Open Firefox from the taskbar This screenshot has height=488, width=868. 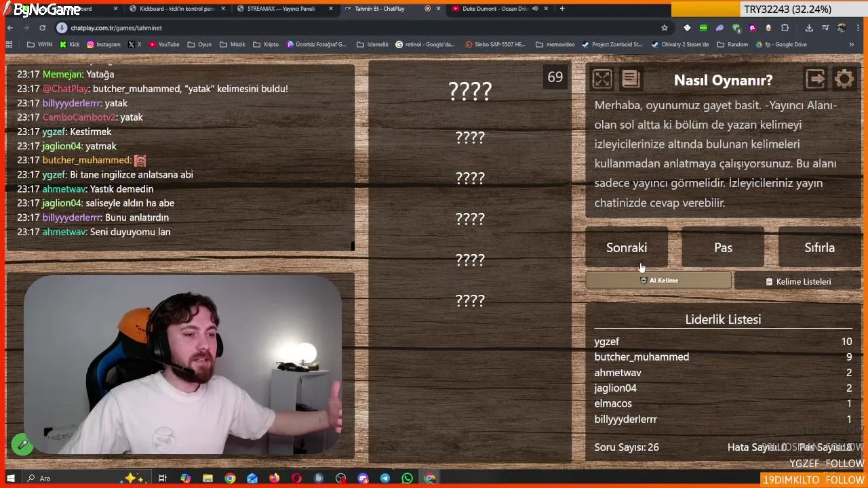pyautogui.click(x=274, y=479)
